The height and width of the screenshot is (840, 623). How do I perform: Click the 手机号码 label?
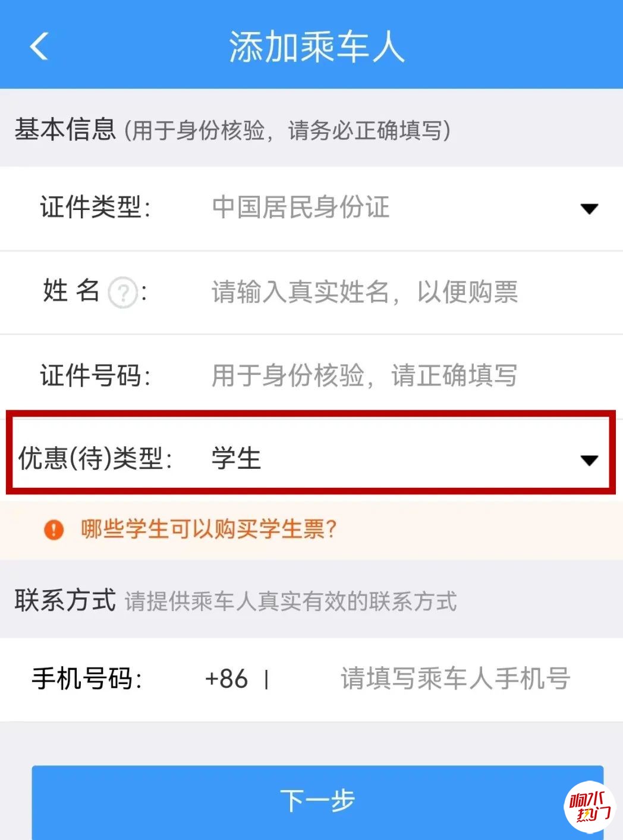coord(87,679)
